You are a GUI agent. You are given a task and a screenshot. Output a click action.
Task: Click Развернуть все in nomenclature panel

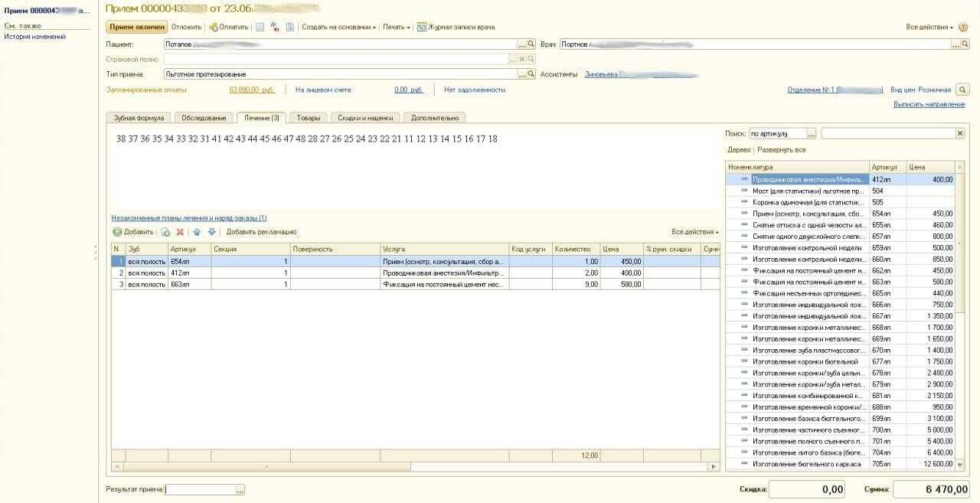781,150
